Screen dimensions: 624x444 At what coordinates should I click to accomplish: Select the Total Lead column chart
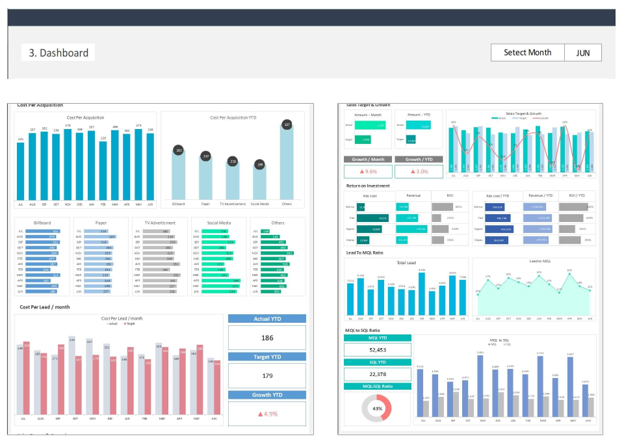tap(406, 289)
